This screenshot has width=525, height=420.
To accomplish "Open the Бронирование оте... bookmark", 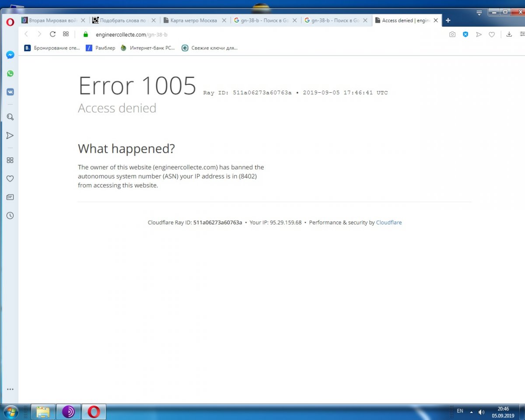I will 52,48.
